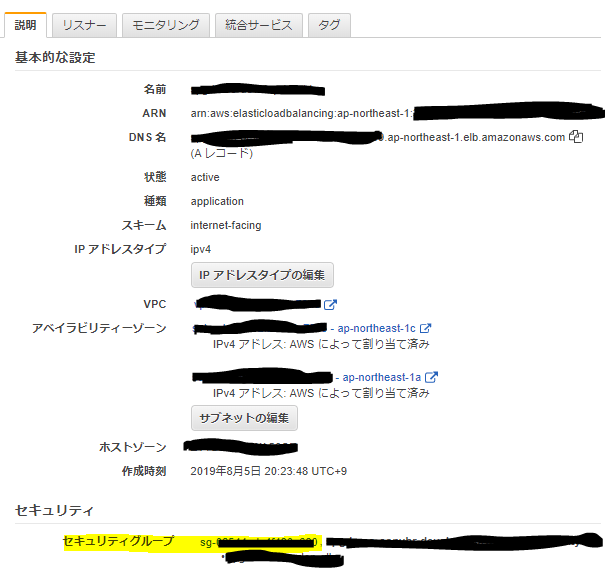Open the タグ tab
The height and width of the screenshot is (574, 605).
click(x=329, y=25)
